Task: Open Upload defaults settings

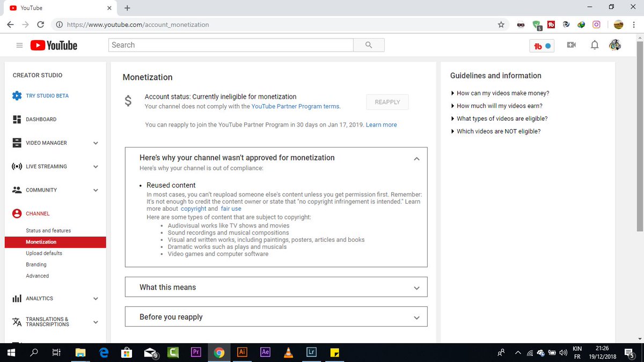Action: point(44,253)
